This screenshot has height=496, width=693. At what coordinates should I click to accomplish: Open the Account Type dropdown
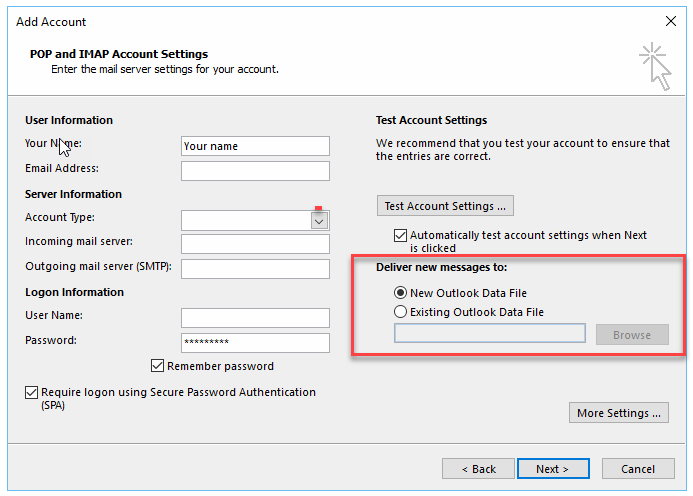(320, 220)
